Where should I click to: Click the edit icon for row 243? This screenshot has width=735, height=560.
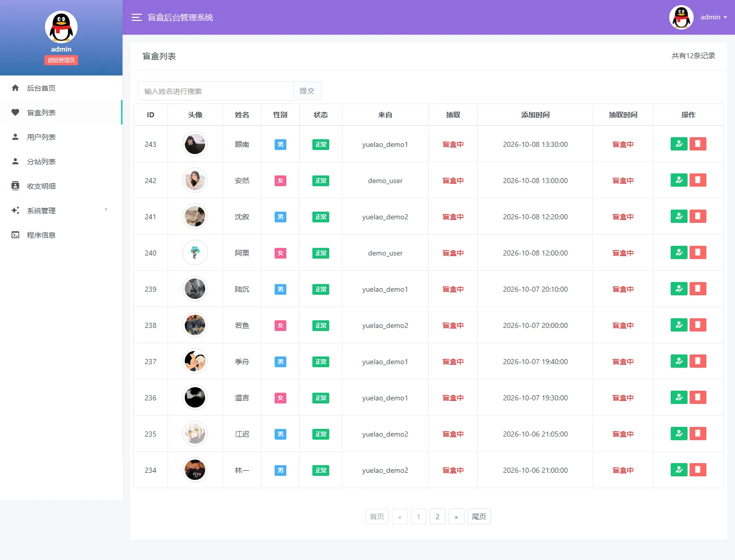pos(679,144)
